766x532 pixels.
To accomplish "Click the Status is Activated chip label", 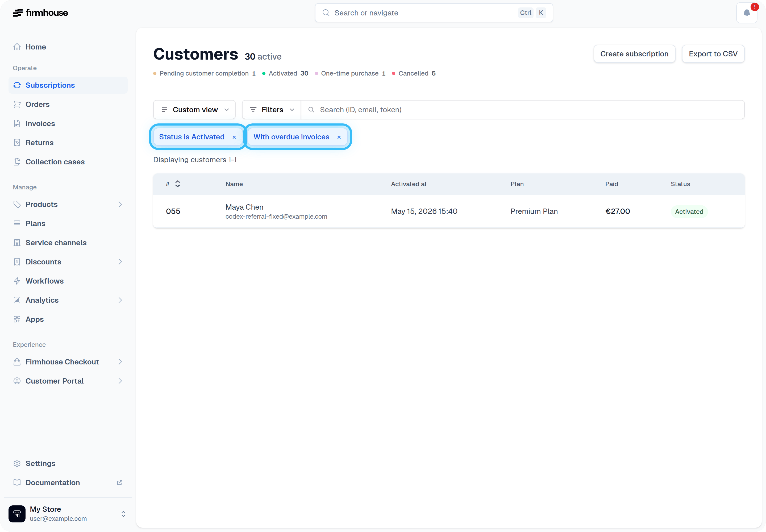I will point(192,137).
